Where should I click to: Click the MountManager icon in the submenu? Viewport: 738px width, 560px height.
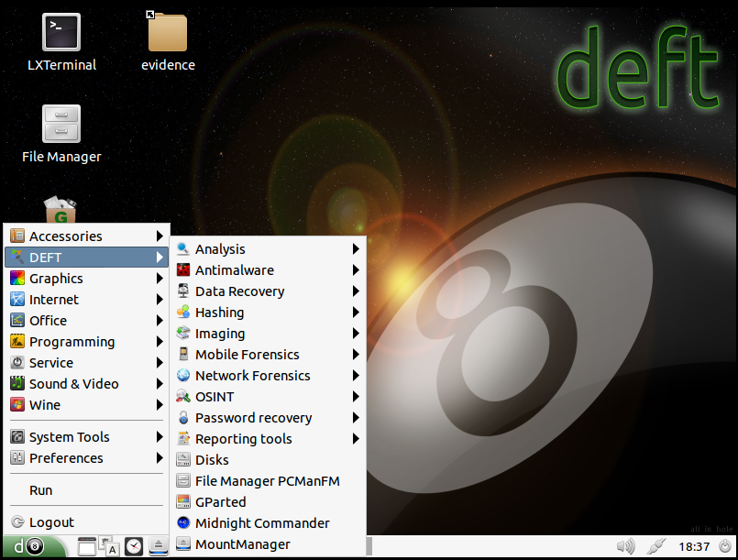[183, 544]
